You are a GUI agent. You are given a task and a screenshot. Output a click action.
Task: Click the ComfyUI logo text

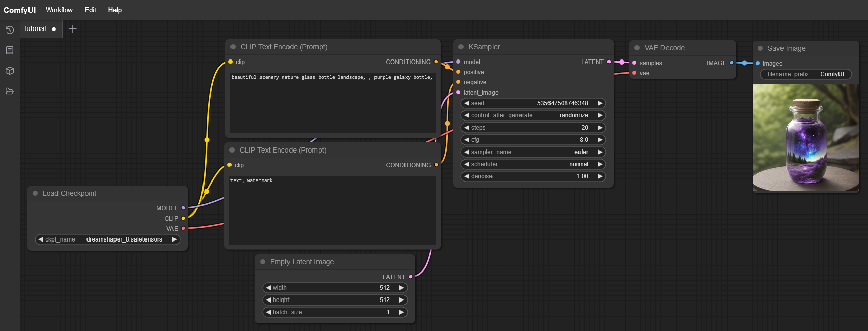pyautogui.click(x=19, y=10)
